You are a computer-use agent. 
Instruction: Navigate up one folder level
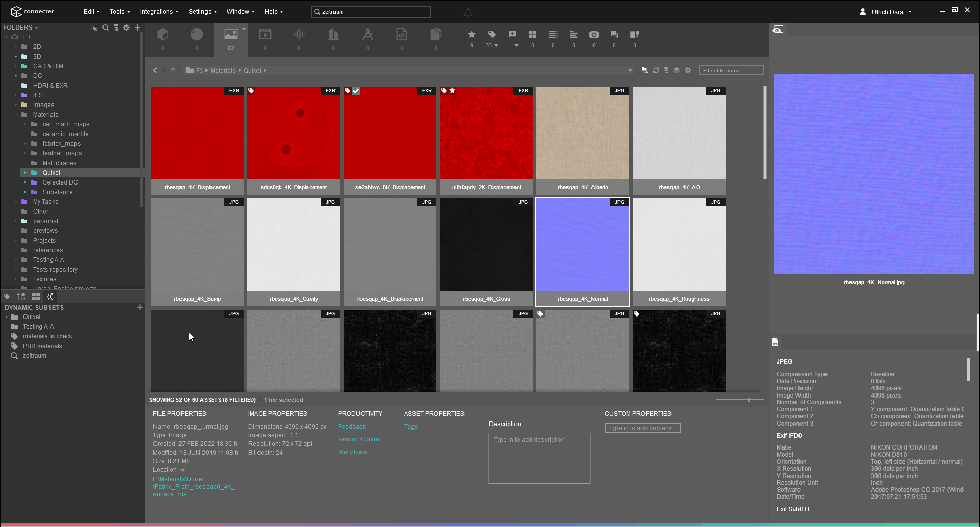[173, 70]
